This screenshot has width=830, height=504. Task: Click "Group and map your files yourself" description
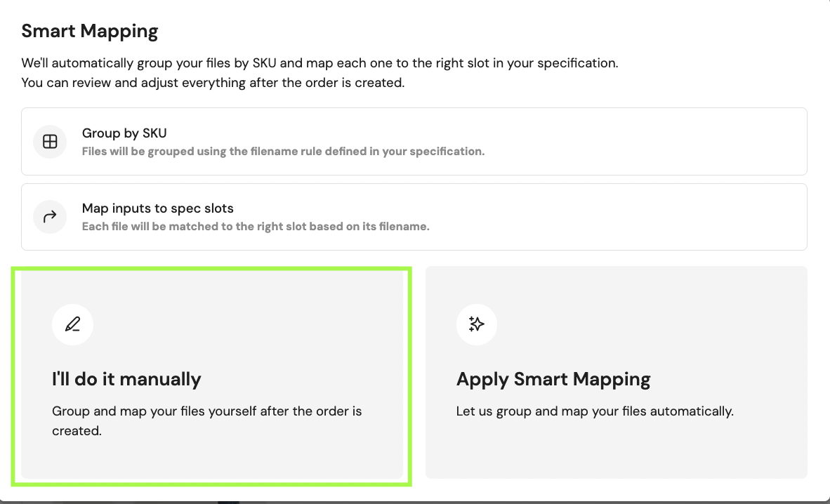pyautogui.click(x=207, y=421)
